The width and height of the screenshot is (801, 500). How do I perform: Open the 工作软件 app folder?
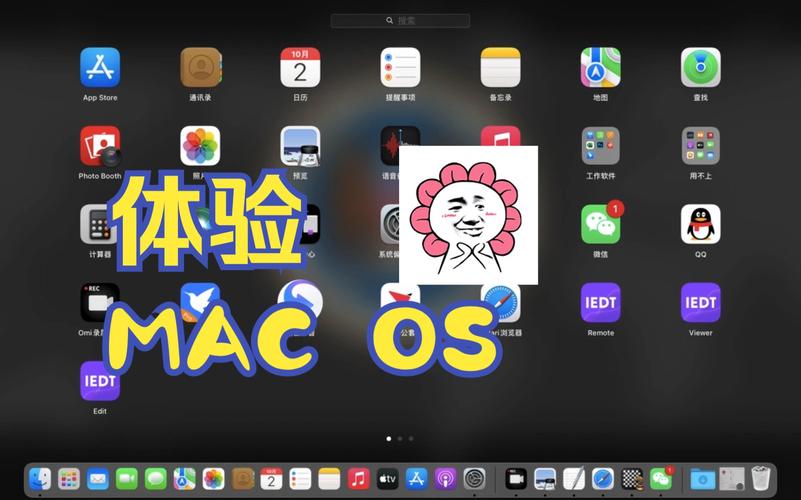(x=601, y=146)
